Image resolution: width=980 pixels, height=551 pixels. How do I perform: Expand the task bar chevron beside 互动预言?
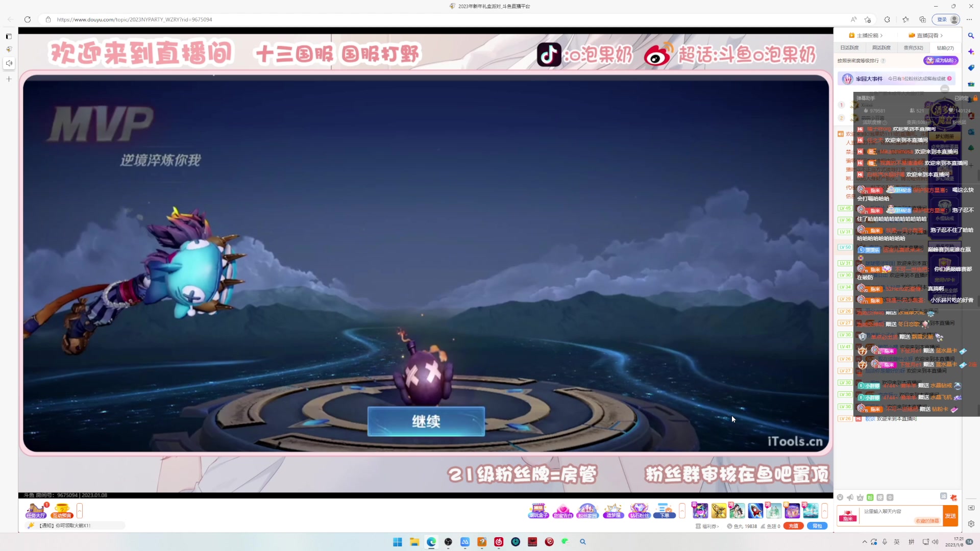[80, 510]
